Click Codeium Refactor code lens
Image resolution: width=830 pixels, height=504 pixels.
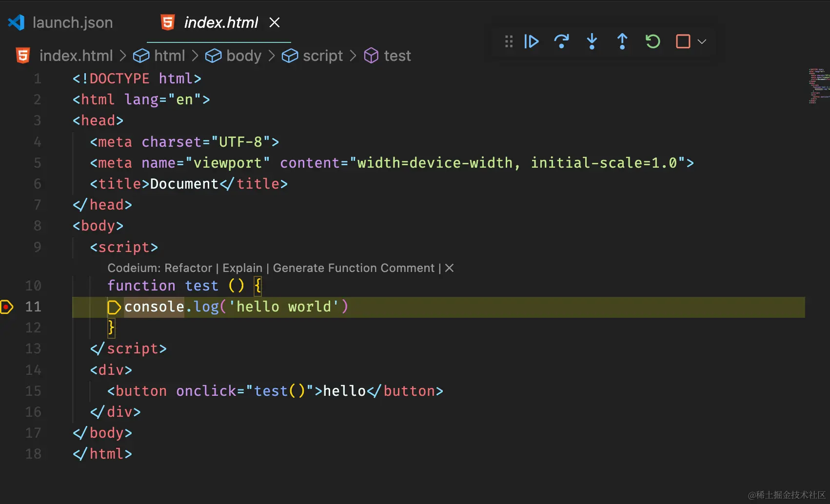pos(188,268)
